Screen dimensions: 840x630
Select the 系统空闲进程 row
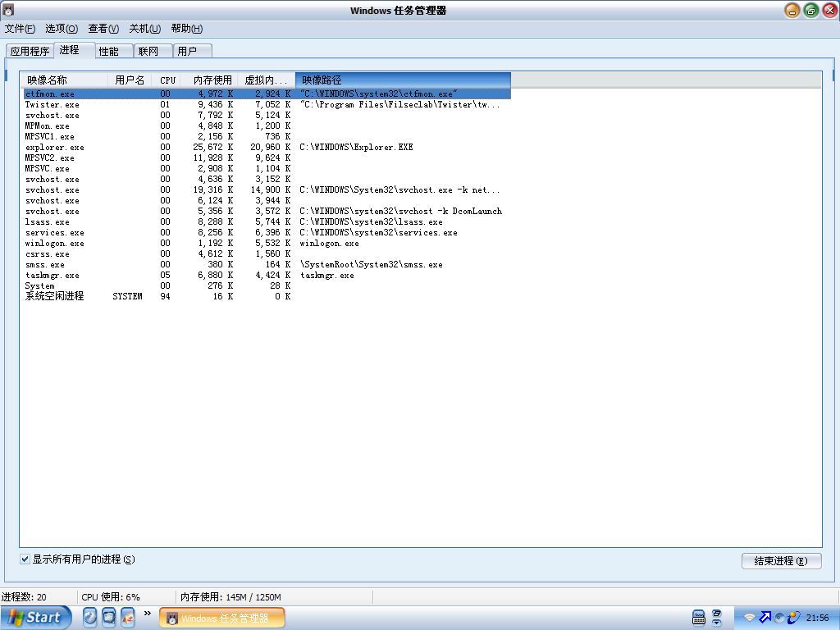267,296
